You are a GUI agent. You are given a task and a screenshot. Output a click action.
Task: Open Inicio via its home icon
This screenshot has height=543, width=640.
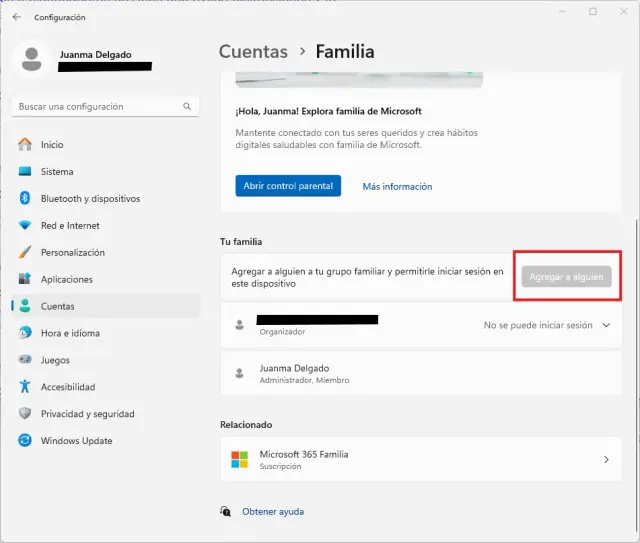tap(25, 145)
